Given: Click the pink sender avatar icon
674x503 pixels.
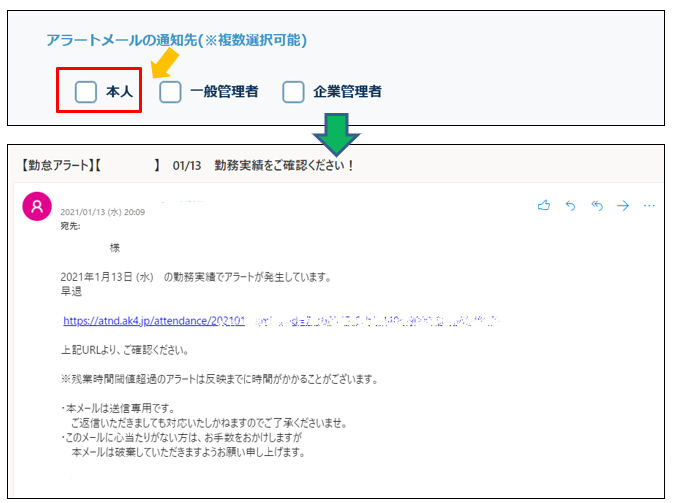Looking at the screenshot, I should coord(37,206).
